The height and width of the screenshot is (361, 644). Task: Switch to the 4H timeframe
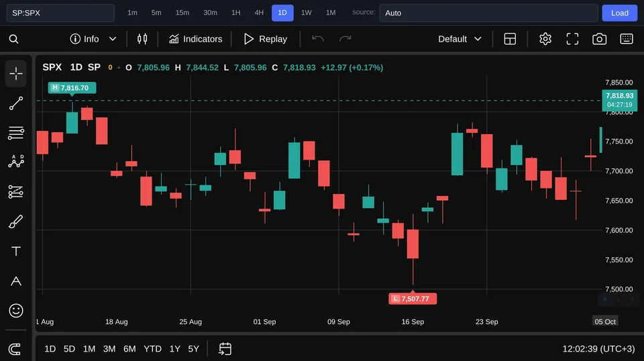tap(259, 13)
